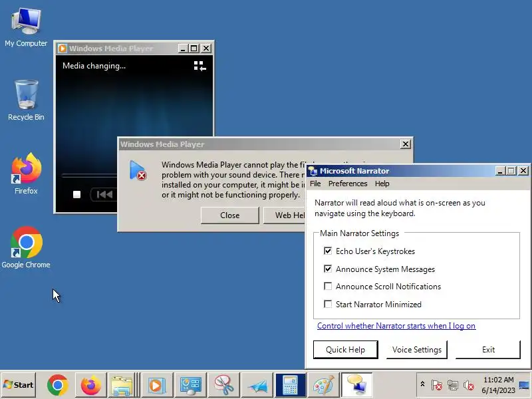Toggle Echo User's Keystrokes checkbox
Screen dimensions: 532x399
point(328,251)
